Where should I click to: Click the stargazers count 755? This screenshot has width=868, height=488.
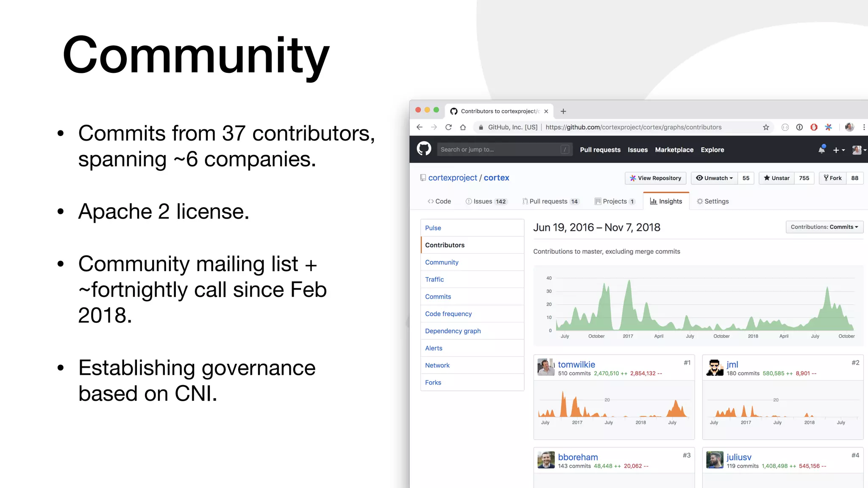pyautogui.click(x=804, y=178)
